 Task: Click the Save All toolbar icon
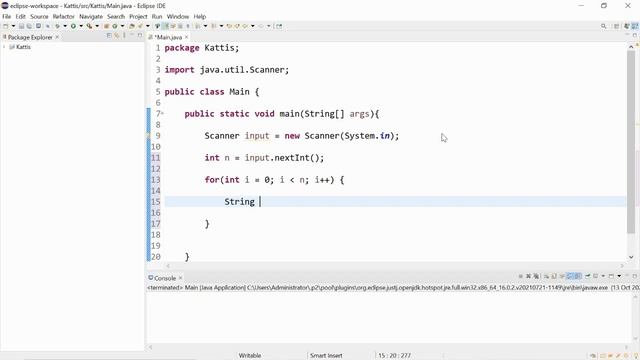click(x=29, y=26)
